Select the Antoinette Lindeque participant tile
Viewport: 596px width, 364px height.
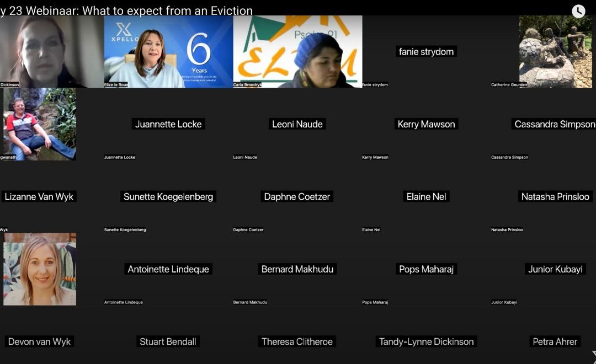pos(168,269)
